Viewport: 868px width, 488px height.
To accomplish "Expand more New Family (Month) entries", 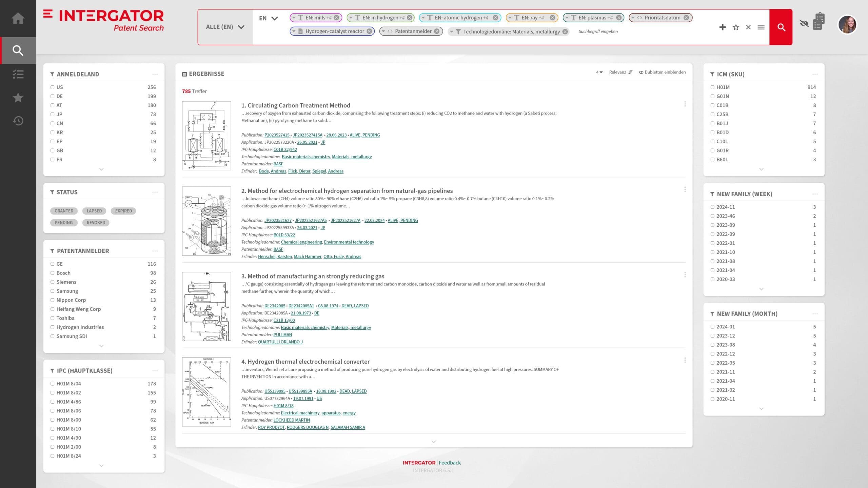I will [x=761, y=408].
